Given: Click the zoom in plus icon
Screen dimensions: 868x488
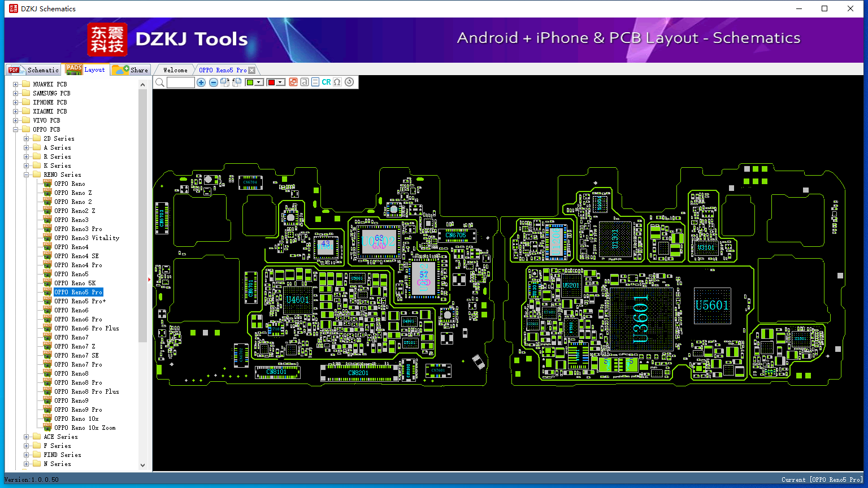Looking at the screenshot, I should click(x=201, y=82).
